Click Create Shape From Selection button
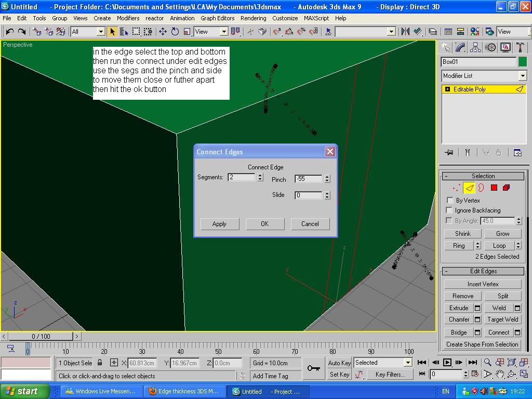 (x=482, y=344)
